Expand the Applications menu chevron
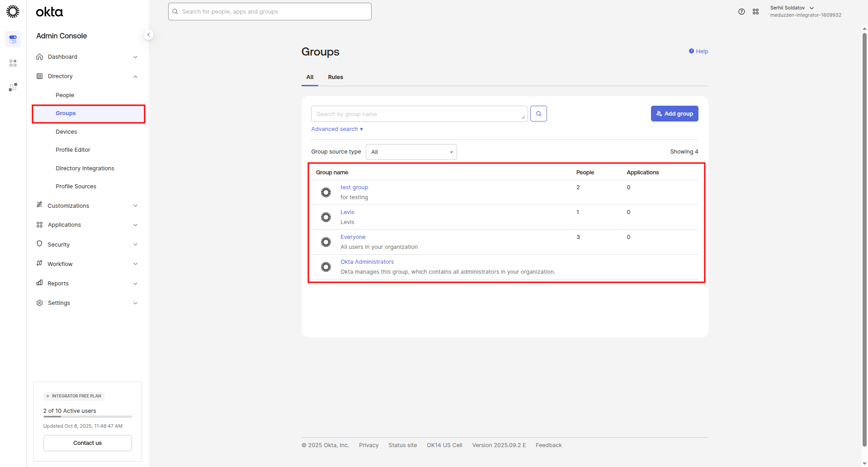Viewport: 868px width, 467px height. point(135,225)
